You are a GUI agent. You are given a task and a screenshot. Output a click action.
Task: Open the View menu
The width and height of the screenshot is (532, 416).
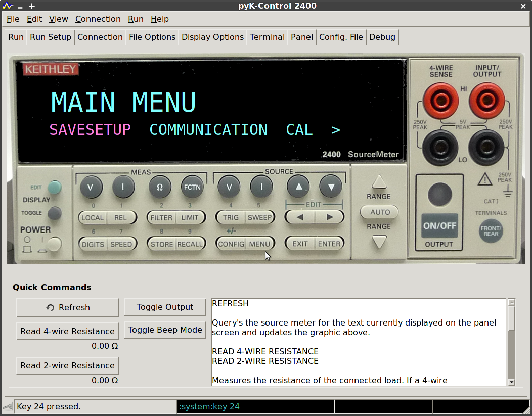pyautogui.click(x=58, y=19)
